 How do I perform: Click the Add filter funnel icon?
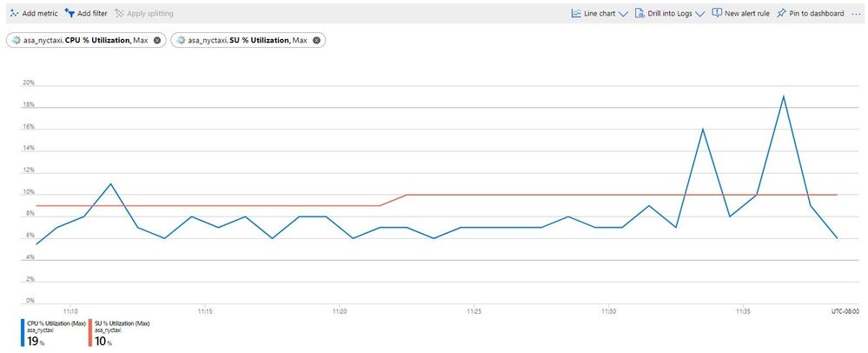pos(70,13)
